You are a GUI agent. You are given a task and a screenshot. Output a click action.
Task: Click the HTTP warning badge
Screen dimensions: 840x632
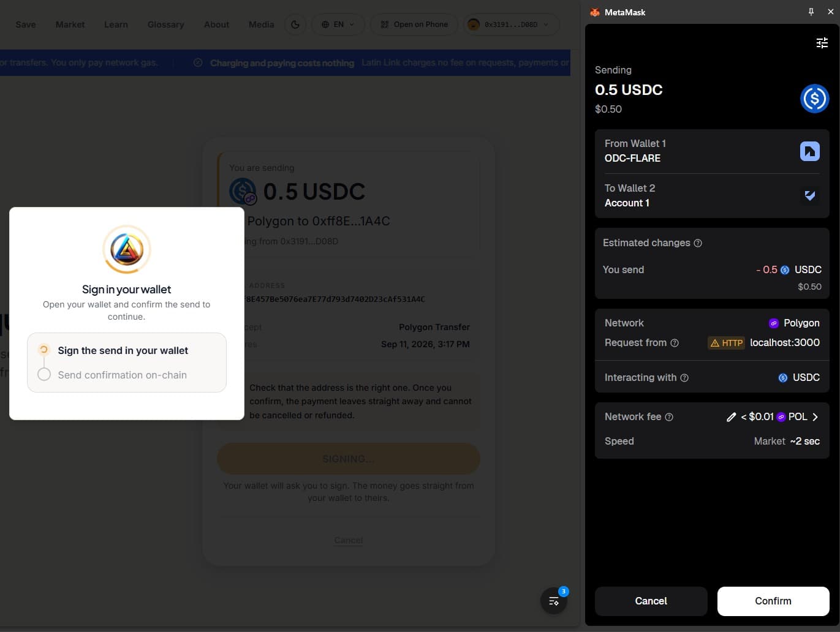click(726, 343)
